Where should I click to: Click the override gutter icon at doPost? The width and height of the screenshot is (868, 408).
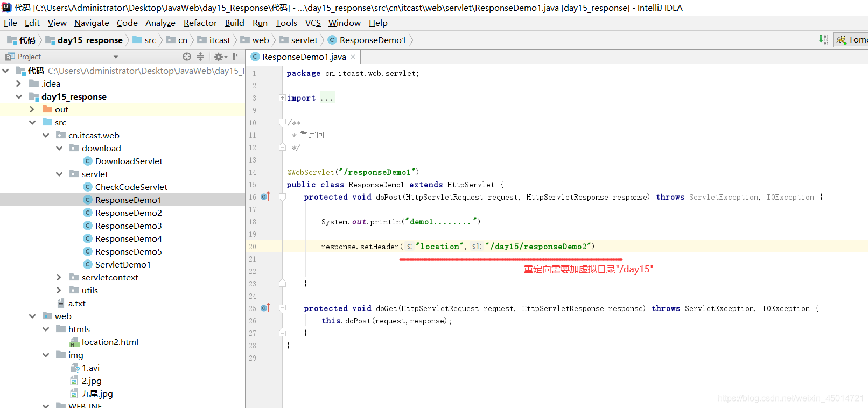click(265, 197)
